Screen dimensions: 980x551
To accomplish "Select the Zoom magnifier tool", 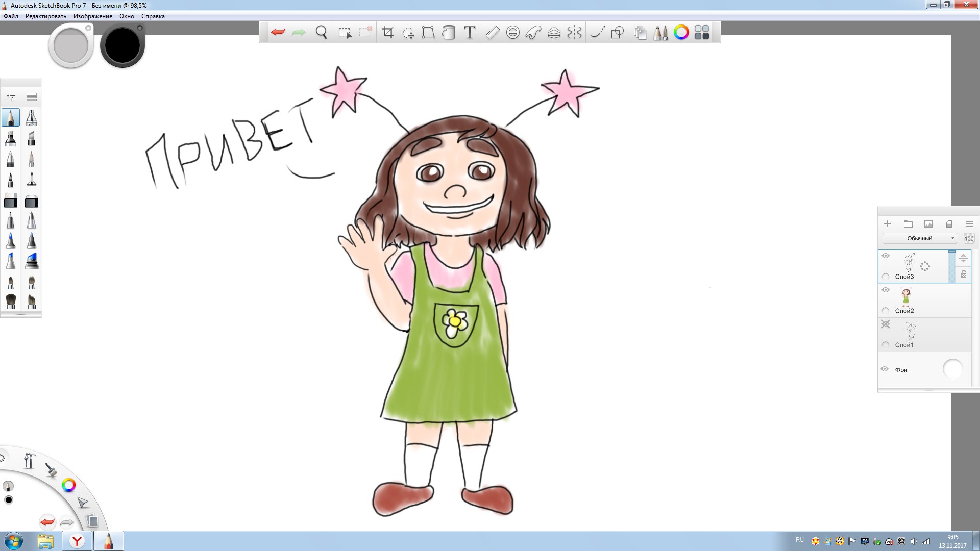I will coord(321,33).
